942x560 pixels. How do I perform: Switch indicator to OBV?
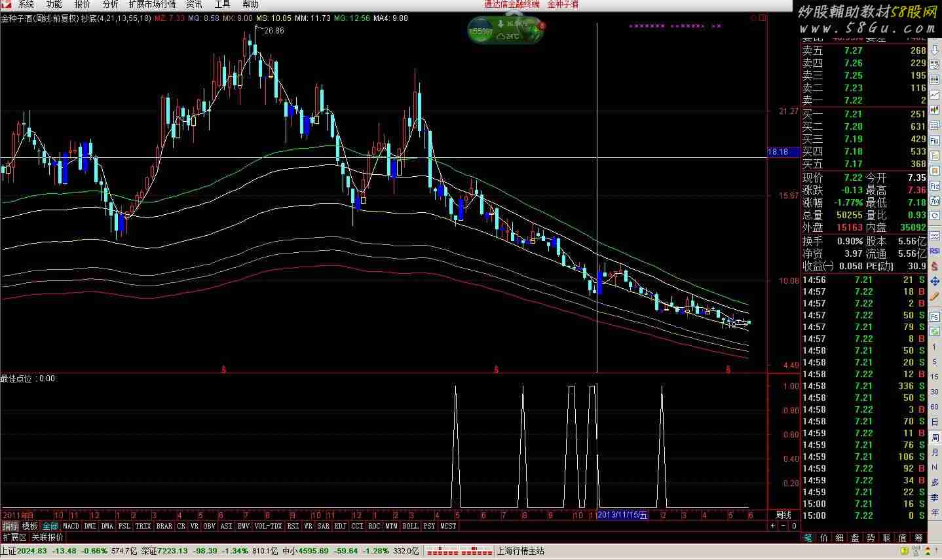(x=209, y=526)
